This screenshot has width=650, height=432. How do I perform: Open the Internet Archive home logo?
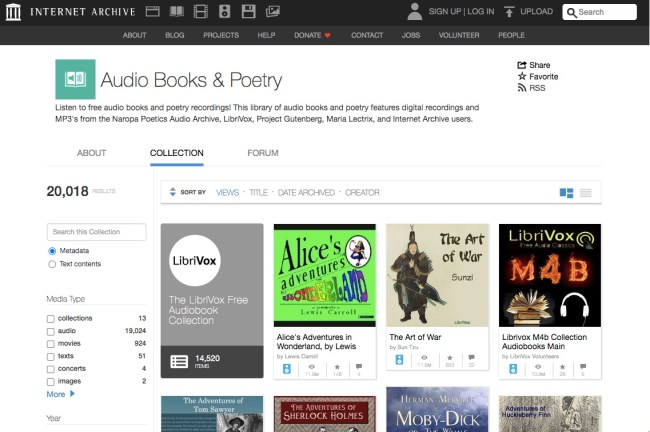coord(13,12)
